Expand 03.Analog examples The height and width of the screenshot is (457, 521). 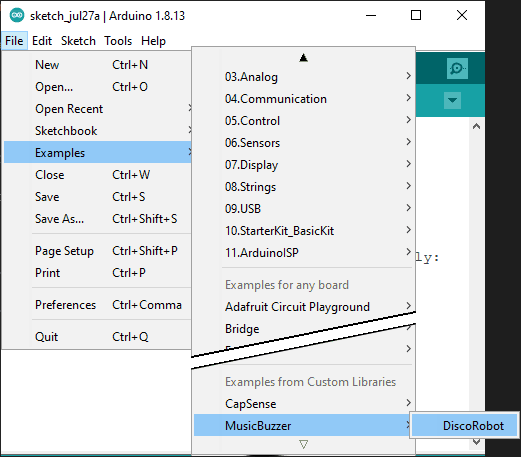point(304,77)
